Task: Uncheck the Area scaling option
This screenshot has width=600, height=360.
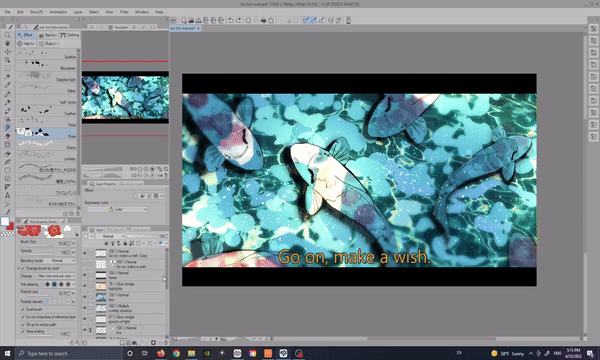Action: tap(23, 331)
